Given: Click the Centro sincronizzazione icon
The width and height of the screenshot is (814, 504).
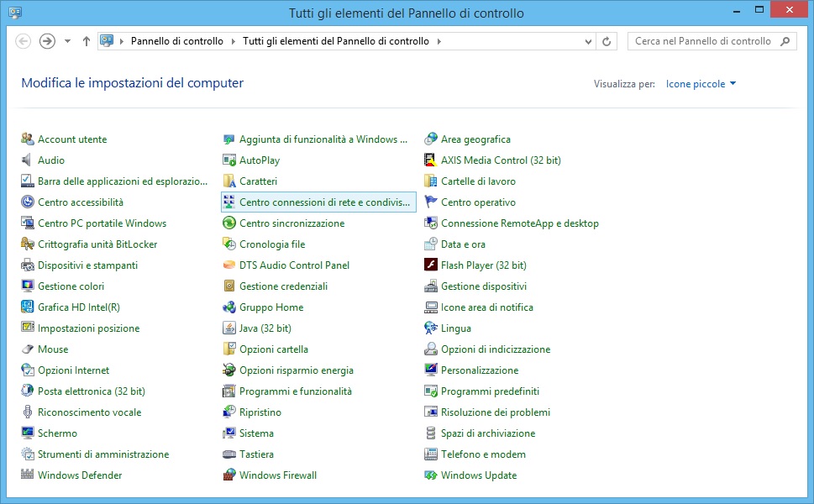Looking at the screenshot, I should pyautogui.click(x=229, y=223).
